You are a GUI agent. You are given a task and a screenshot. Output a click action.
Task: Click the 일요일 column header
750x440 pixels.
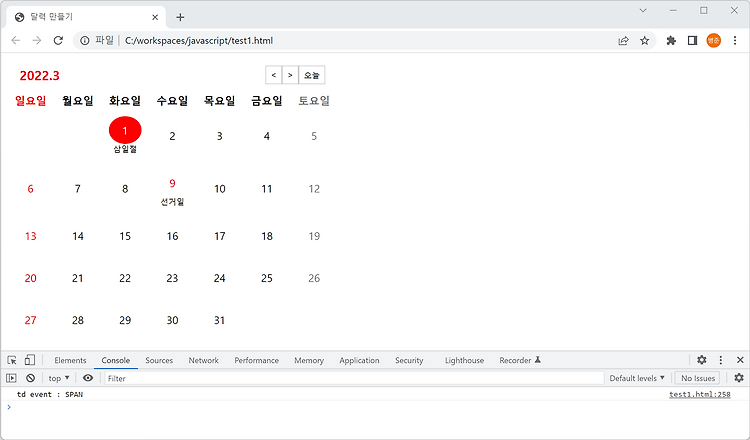pos(31,101)
